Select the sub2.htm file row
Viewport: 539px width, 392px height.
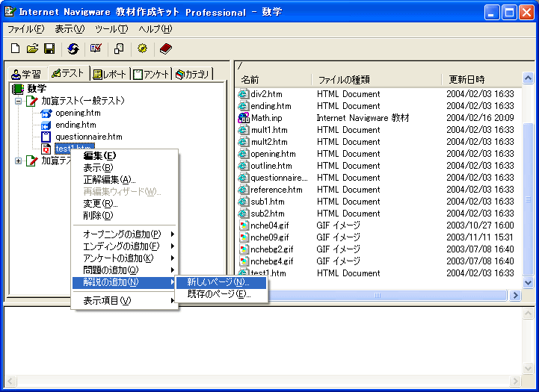[x=379, y=214]
